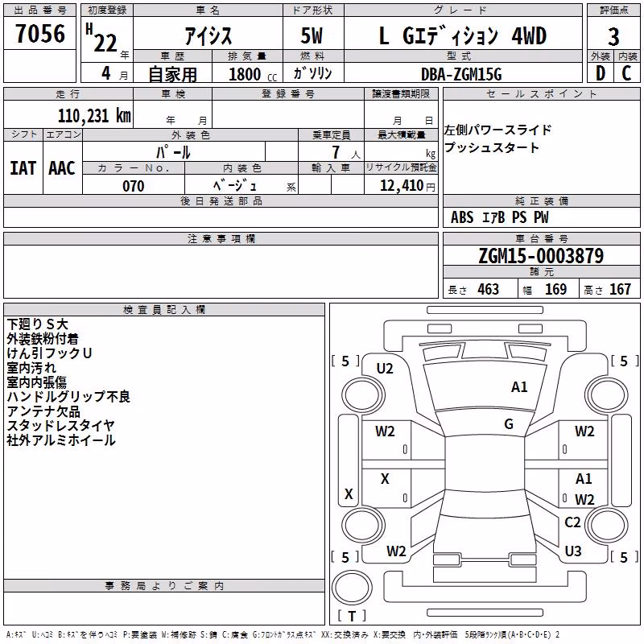Click the air conditioner value AAC
Viewport: 644px width, 644px height.
pyautogui.click(x=62, y=168)
